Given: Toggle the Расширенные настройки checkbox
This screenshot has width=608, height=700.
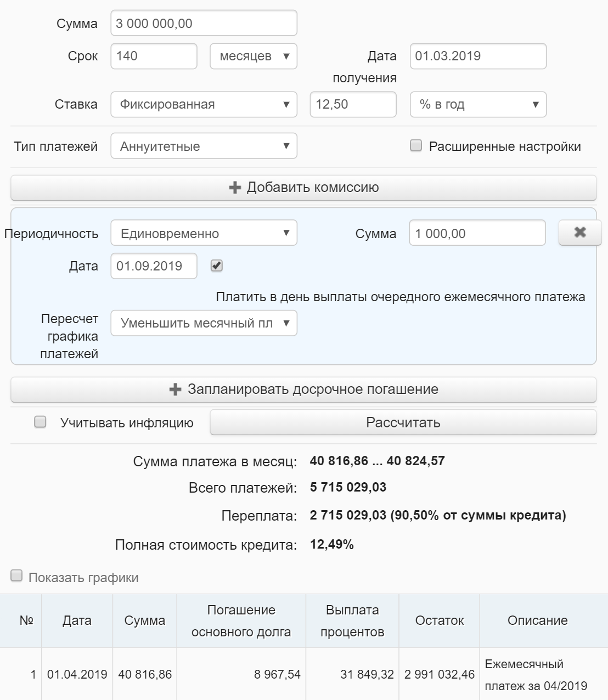Looking at the screenshot, I should [x=416, y=145].
